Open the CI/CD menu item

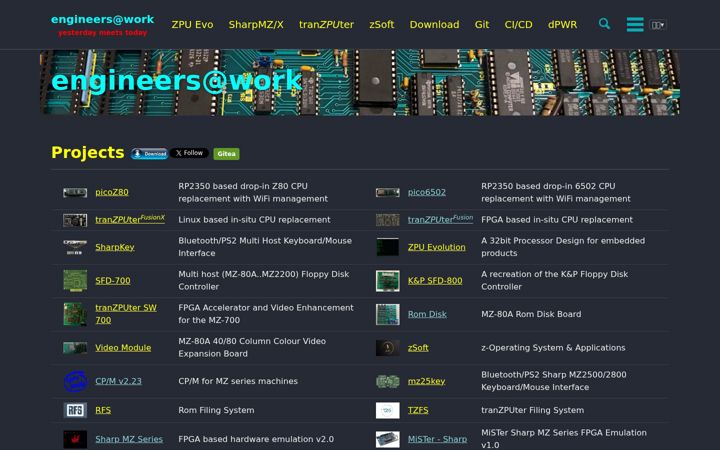click(518, 24)
